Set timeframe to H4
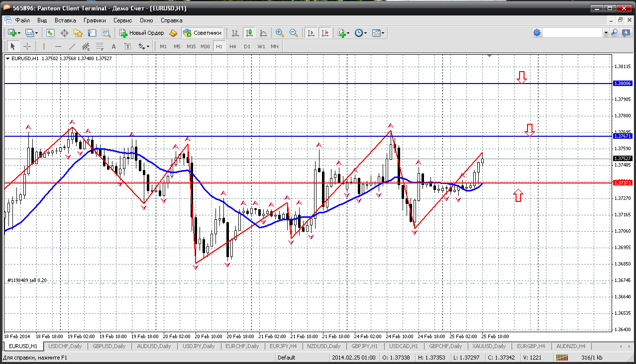 point(233,46)
